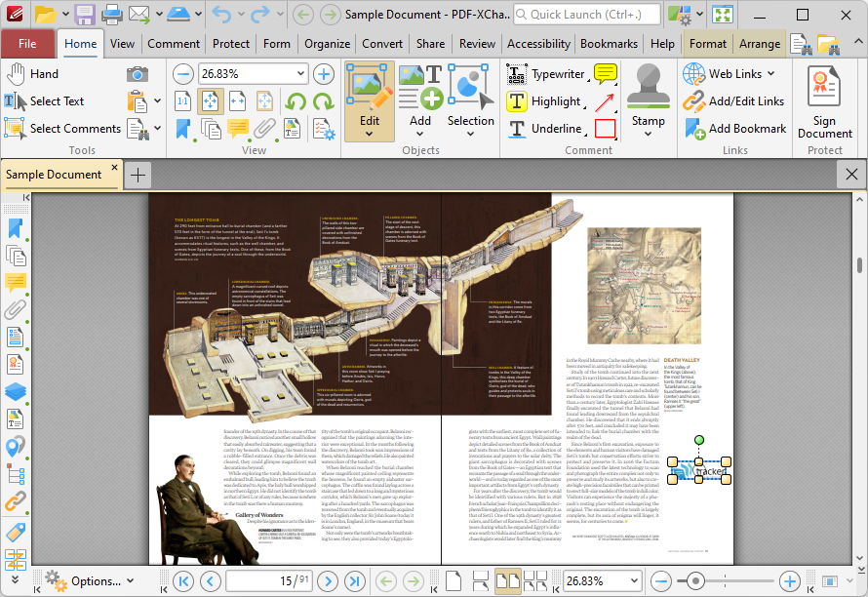Viewport: 868px width, 597px height.
Task: Switch to the View tab
Action: point(122,44)
